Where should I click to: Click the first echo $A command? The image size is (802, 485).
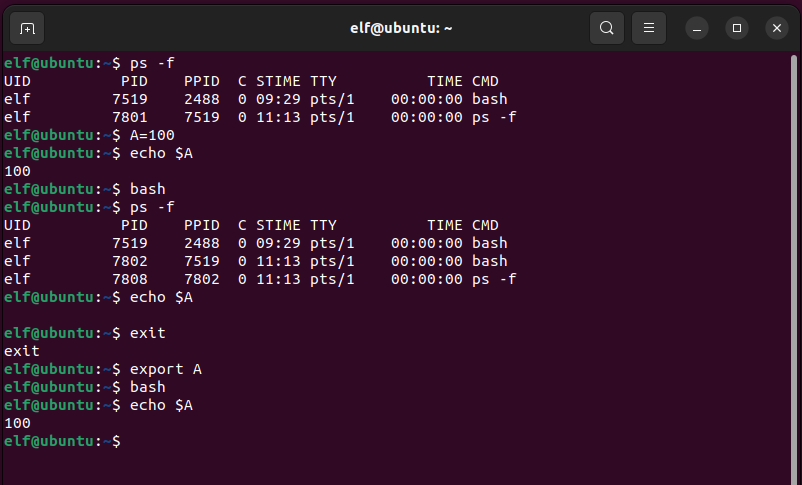[x=161, y=153]
